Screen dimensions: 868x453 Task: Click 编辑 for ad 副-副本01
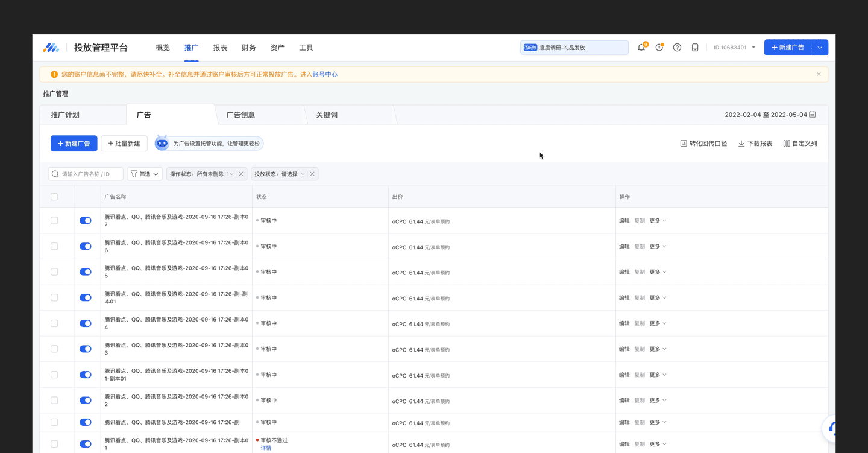point(624,297)
